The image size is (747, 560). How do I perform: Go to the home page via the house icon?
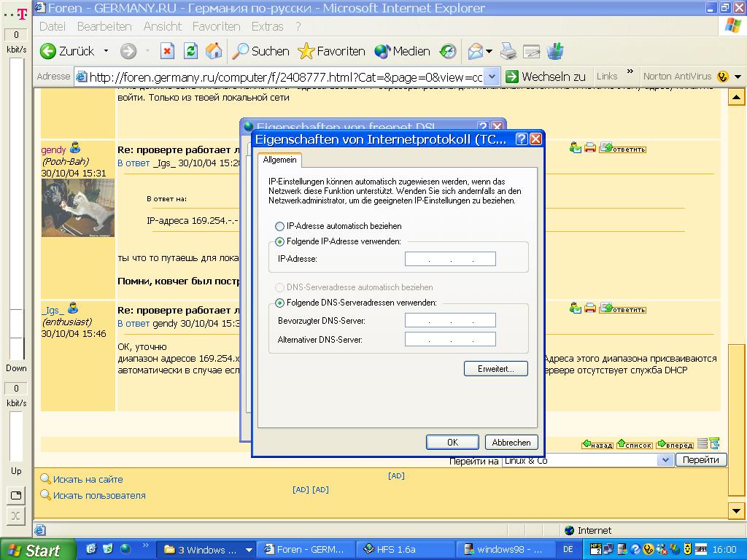tap(214, 51)
